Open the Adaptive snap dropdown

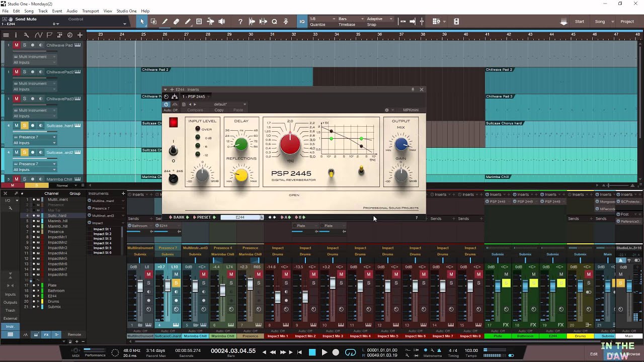click(379, 19)
